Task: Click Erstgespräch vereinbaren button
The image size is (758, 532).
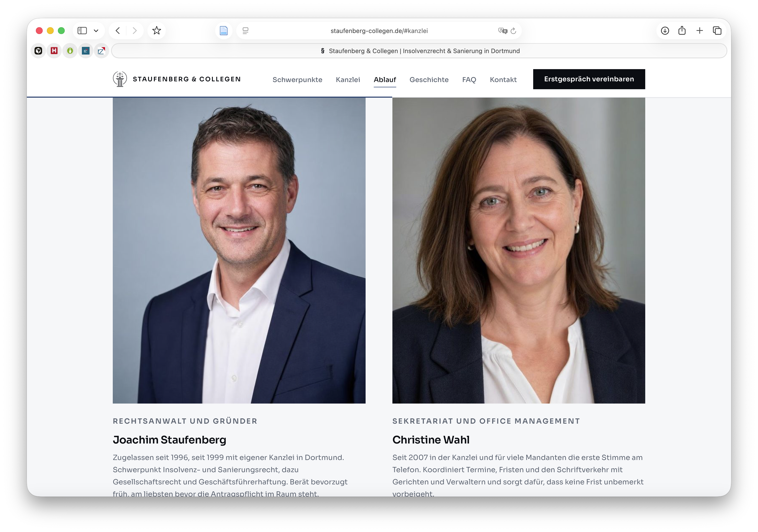Action: (x=589, y=79)
